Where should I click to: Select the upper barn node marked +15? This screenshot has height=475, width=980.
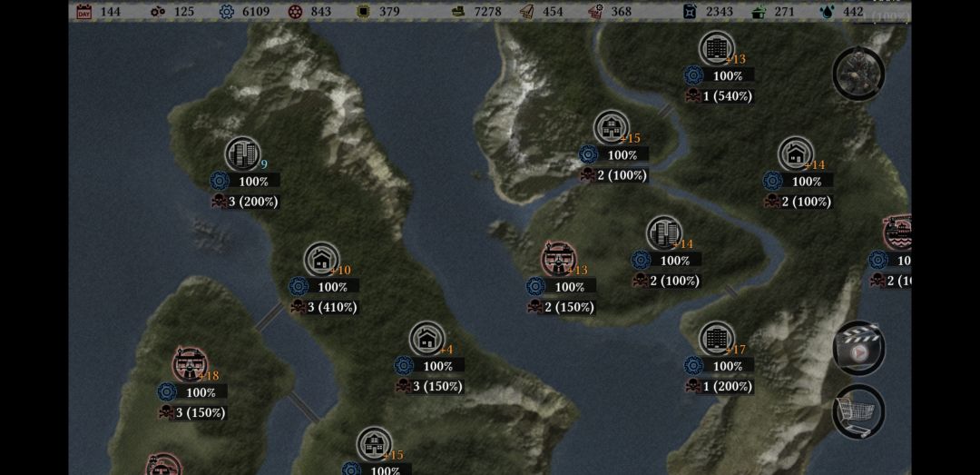click(612, 128)
